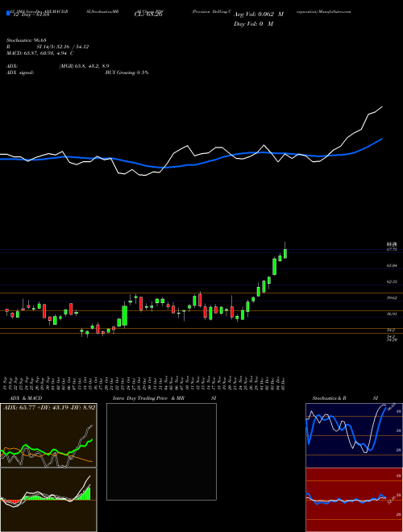Screen dimensions: 403x532
Task: Click the 'Stochastics & R' panel title
Action: (x=330, y=398)
